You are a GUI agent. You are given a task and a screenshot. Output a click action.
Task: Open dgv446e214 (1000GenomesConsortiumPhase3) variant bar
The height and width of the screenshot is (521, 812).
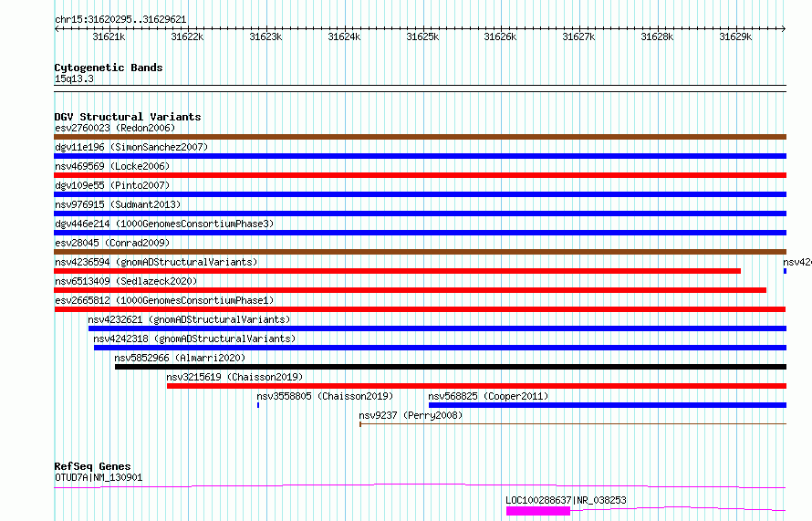click(x=420, y=233)
